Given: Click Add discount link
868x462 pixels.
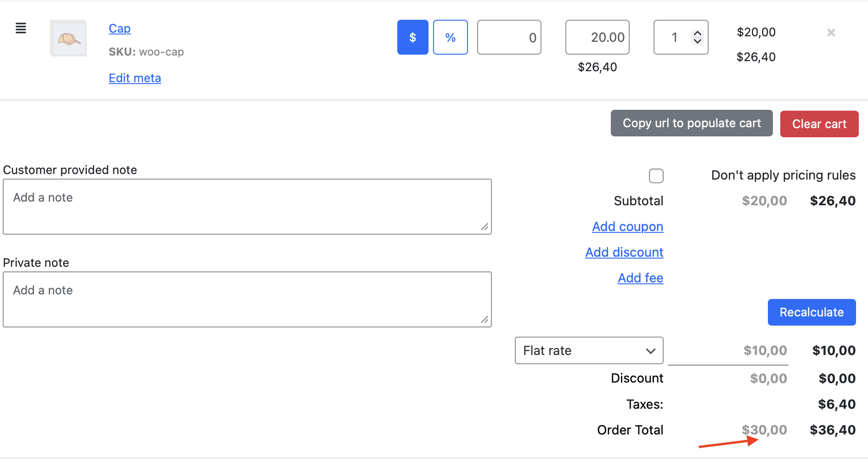Looking at the screenshot, I should click(624, 252).
